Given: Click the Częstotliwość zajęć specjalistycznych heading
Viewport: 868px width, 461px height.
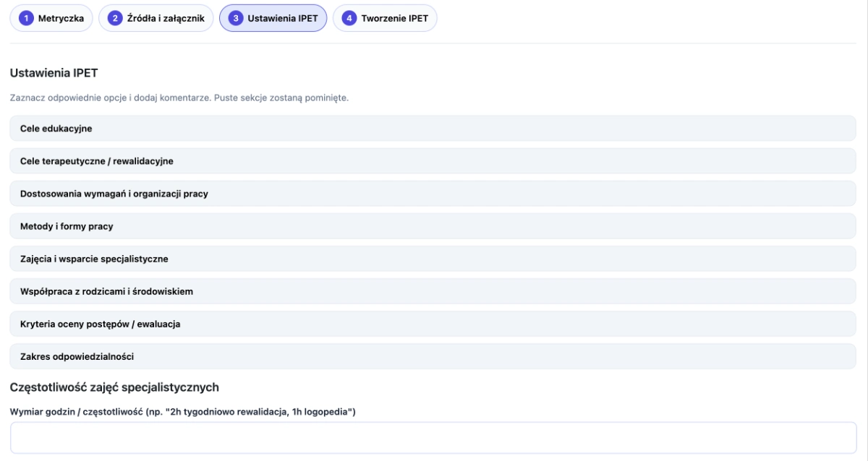Looking at the screenshot, I should click(114, 387).
